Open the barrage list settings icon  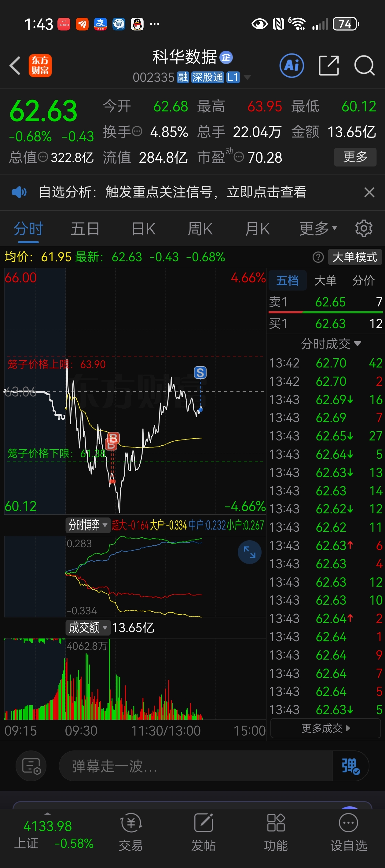click(31, 766)
